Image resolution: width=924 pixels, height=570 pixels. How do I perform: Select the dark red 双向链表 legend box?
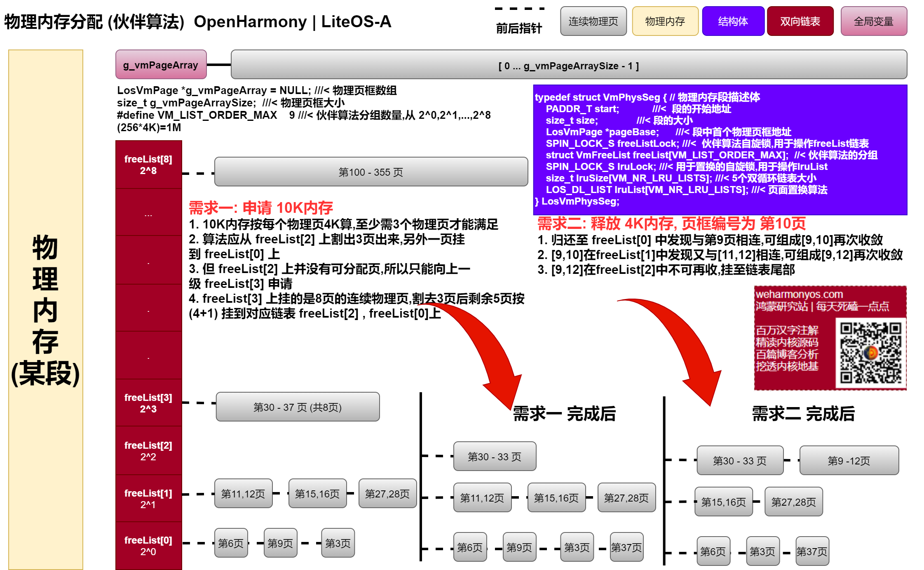tap(800, 21)
